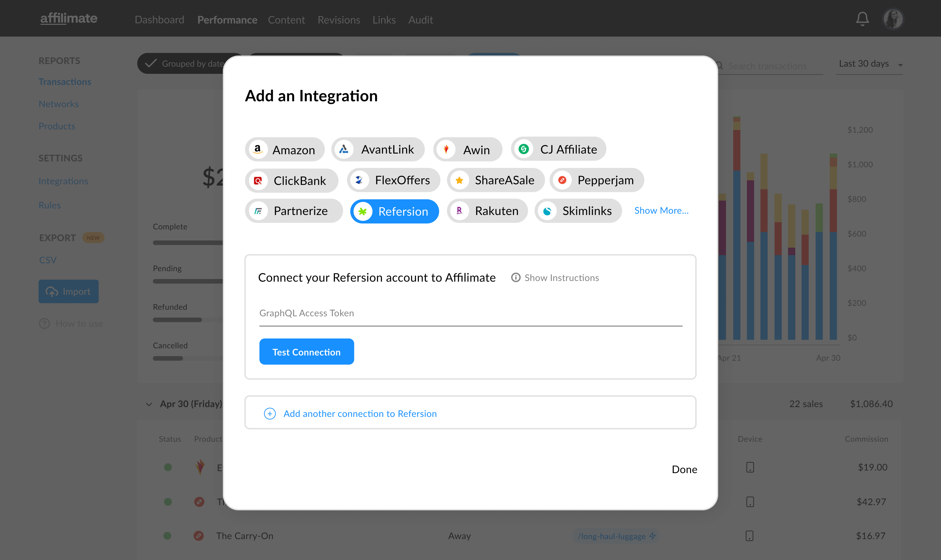This screenshot has height=560, width=941.
Task: Click device icon in $16.97 row
Action: pyautogui.click(x=749, y=536)
